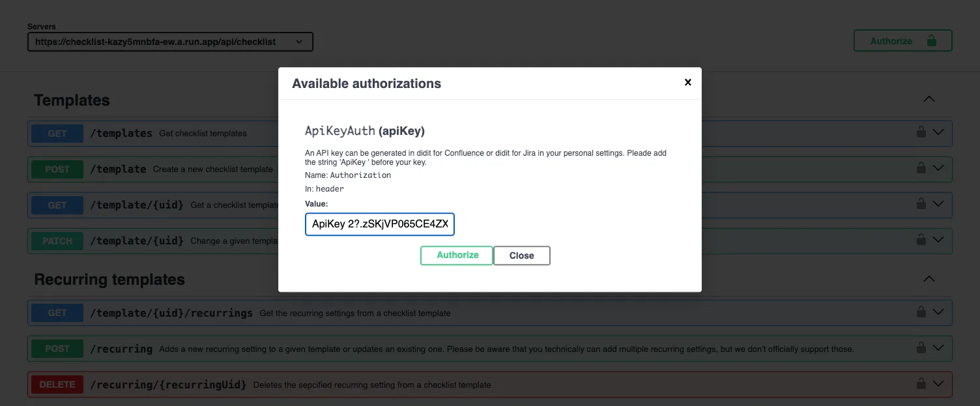Click the 'Name: Authorization' text

[348, 175]
